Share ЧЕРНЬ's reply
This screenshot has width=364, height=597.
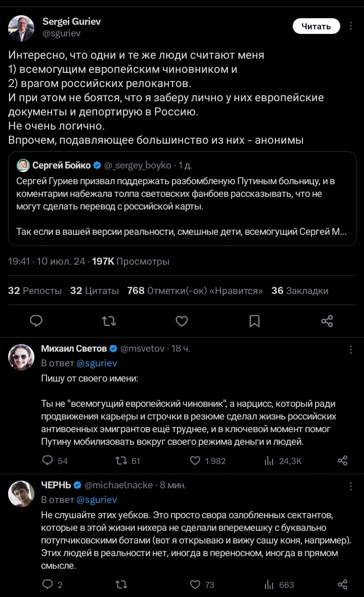342,584
